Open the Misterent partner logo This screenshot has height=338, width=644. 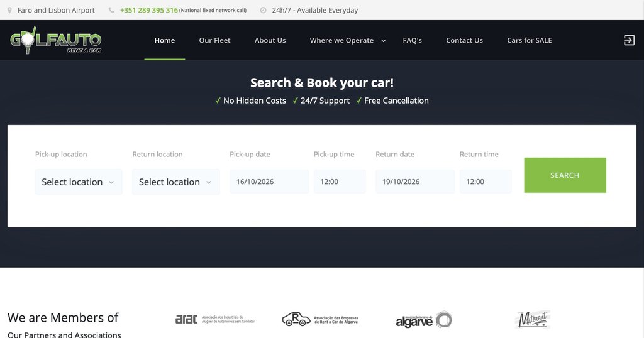pos(532,320)
